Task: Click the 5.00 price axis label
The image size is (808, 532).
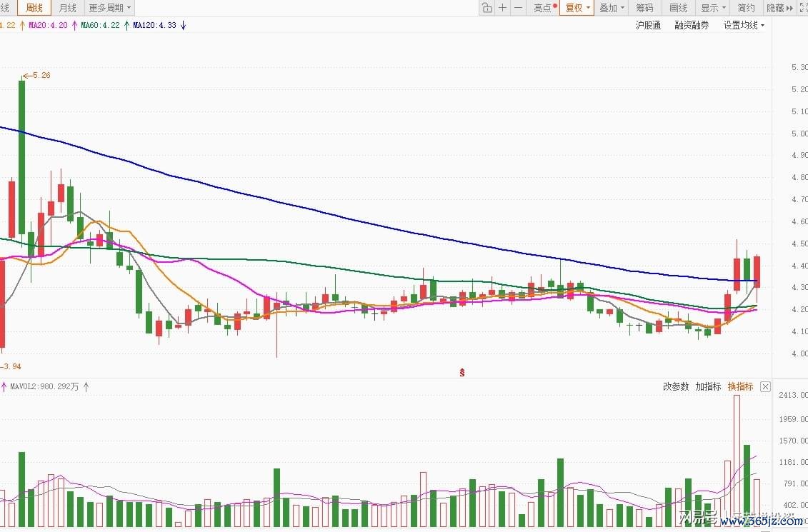Action: pos(799,134)
